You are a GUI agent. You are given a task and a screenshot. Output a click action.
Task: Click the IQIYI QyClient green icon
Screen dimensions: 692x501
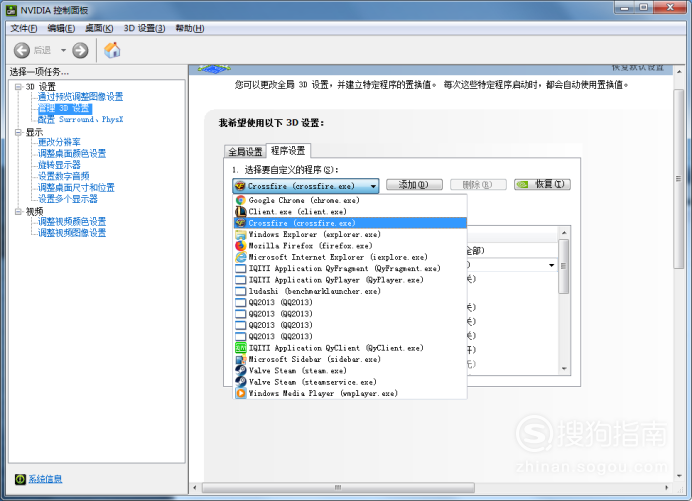pos(241,348)
